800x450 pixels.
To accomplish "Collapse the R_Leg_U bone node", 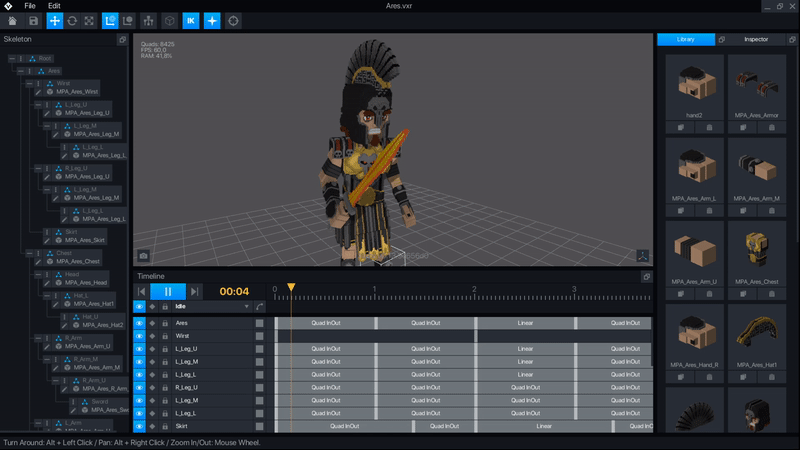I will [x=38, y=168].
